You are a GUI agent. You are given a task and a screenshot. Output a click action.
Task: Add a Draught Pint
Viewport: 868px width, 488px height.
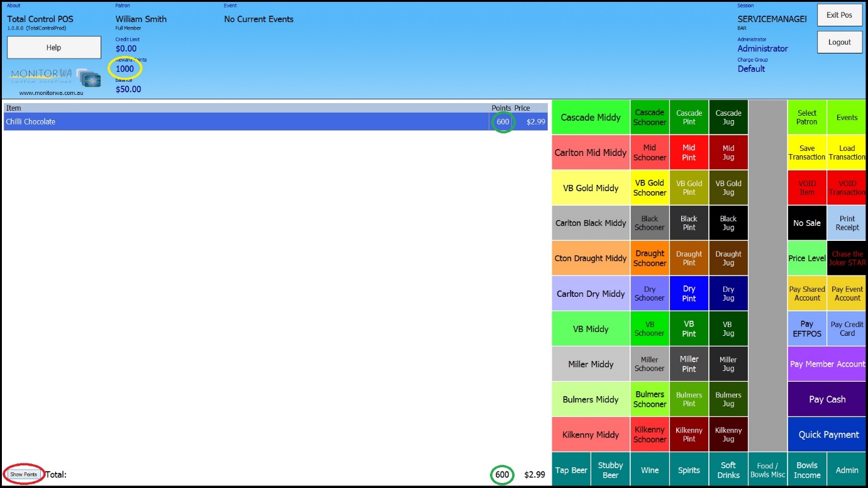coord(689,258)
